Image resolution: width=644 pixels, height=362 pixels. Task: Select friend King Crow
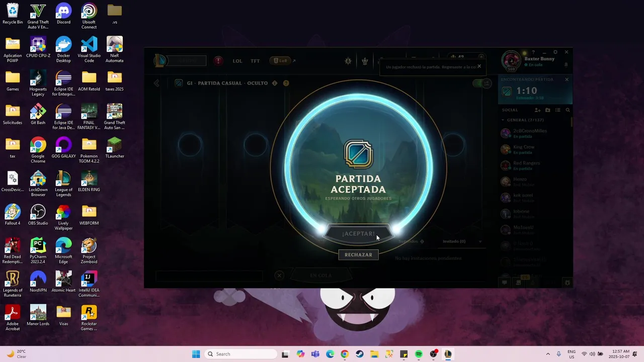(x=535, y=149)
